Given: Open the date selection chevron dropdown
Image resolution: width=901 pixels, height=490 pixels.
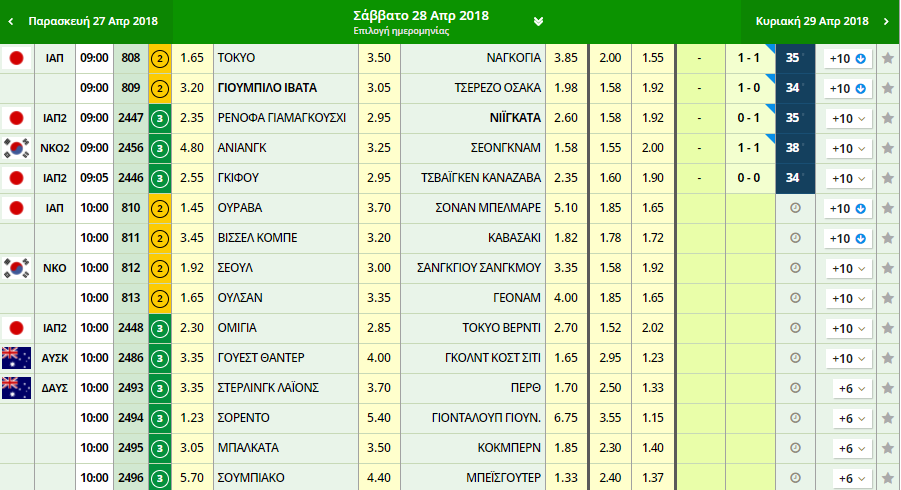Looking at the screenshot, I should [539, 21].
